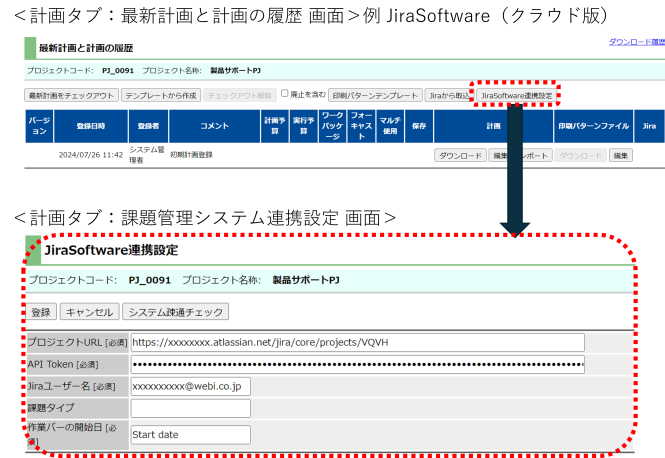The height and width of the screenshot is (458, 665).
Task: Focus the 作業バーの開始日 Start date field
Action: point(190,435)
